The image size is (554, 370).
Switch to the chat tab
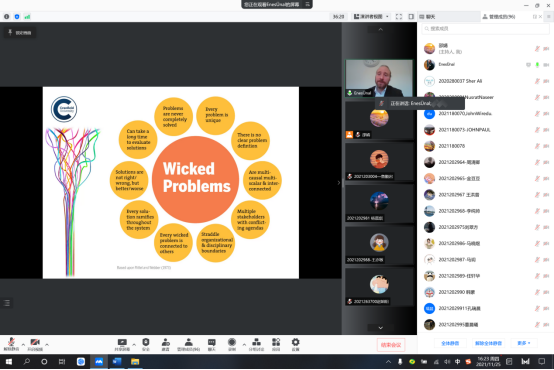click(x=449, y=17)
